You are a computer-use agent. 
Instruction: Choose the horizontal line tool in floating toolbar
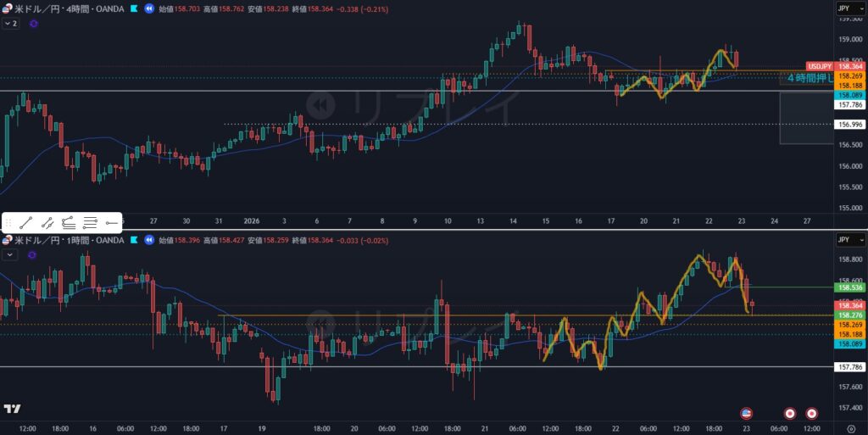90,223
